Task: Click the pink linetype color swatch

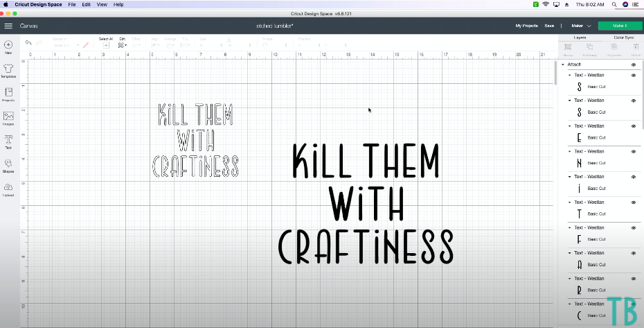Action: click(x=86, y=45)
